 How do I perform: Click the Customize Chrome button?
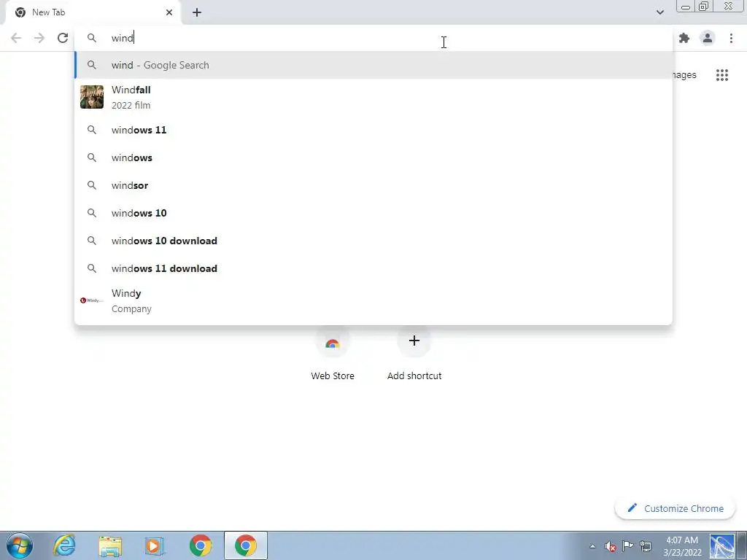675,508
